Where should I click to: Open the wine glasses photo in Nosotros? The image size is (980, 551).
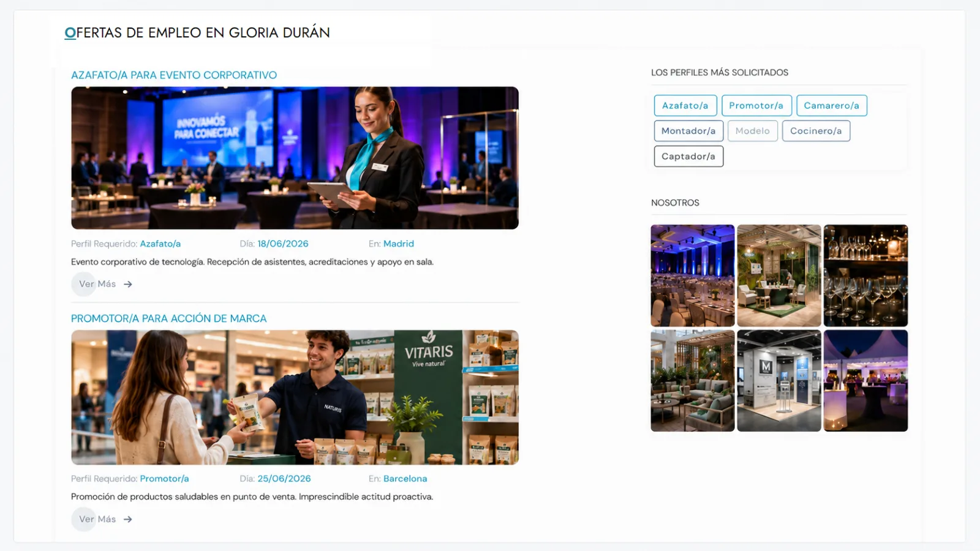[865, 275]
